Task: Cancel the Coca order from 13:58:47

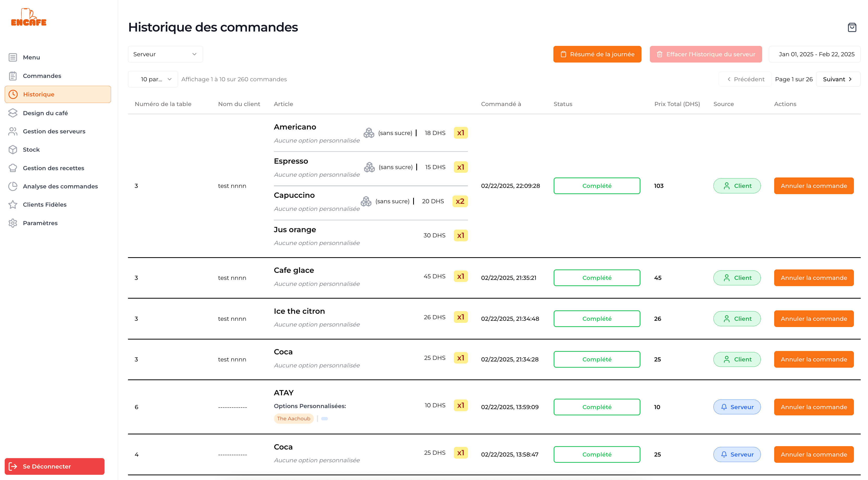Action: pos(814,454)
